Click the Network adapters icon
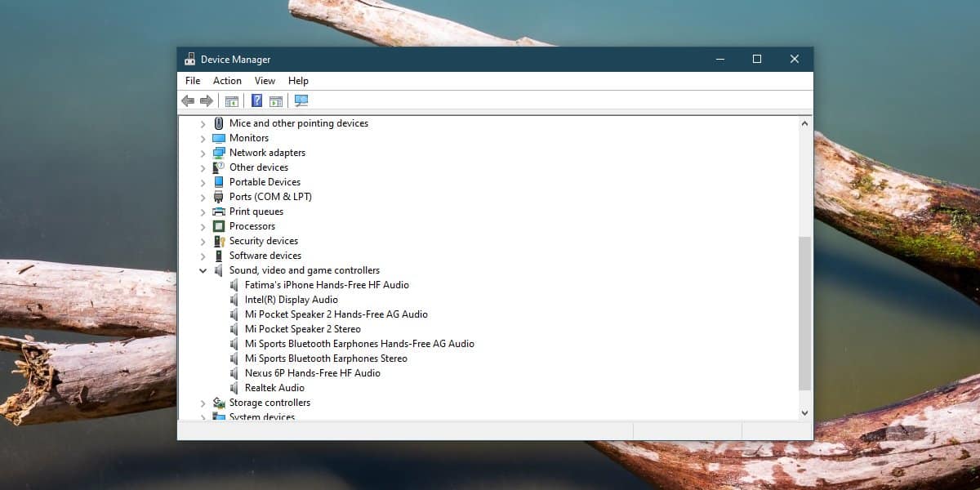Image resolution: width=980 pixels, height=490 pixels. click(x=219, y=153)
